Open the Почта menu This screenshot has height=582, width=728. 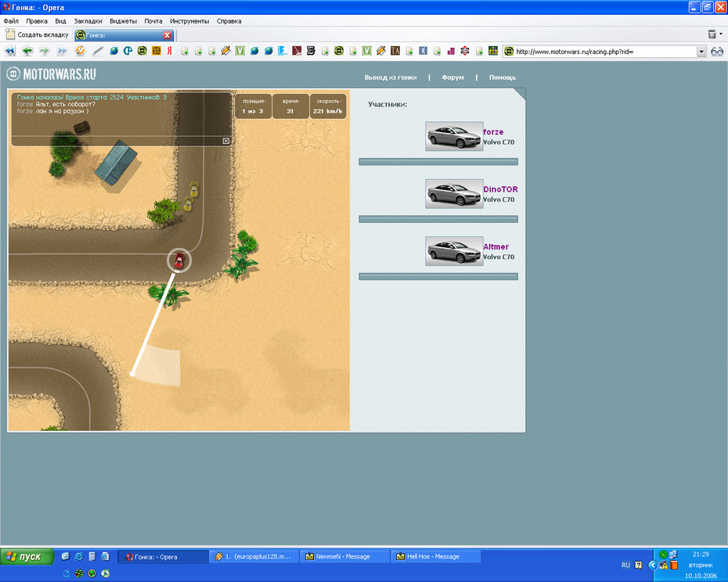coord(153,21)
